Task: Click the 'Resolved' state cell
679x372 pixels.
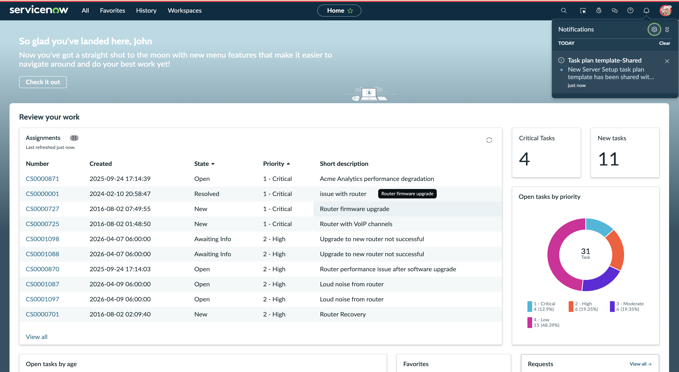Action: point(207,194)
